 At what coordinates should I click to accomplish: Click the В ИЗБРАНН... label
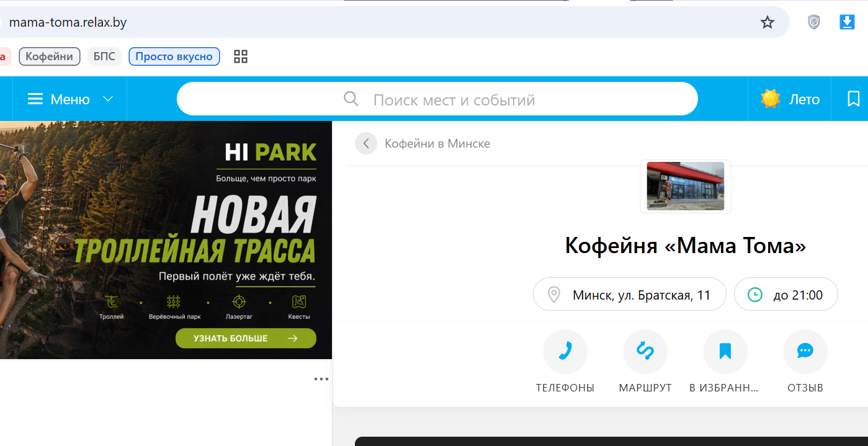(724, 388)
